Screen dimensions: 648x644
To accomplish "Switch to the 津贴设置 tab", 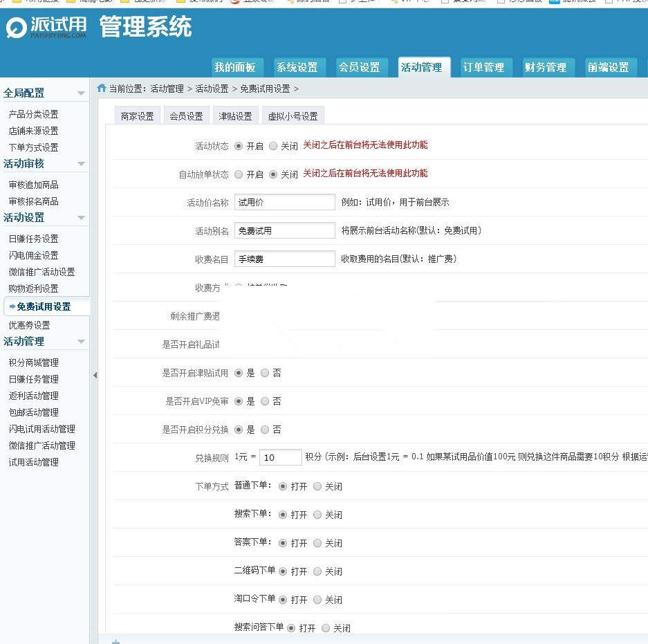I will 235,116.
